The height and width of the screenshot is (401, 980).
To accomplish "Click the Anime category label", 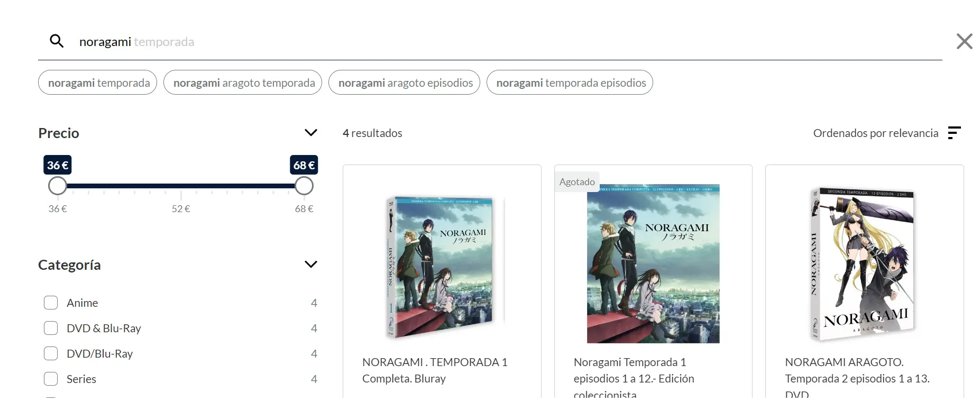I will pyautogui.click(x=82, y=303).
